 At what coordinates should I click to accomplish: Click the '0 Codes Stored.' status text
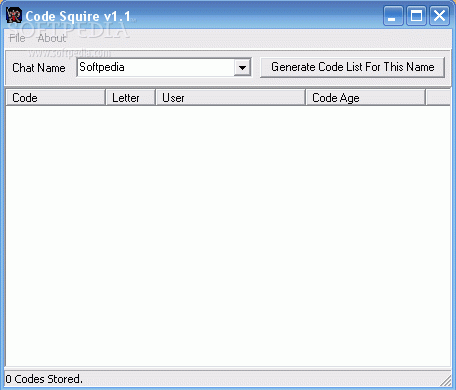click(x=44, y=379)
